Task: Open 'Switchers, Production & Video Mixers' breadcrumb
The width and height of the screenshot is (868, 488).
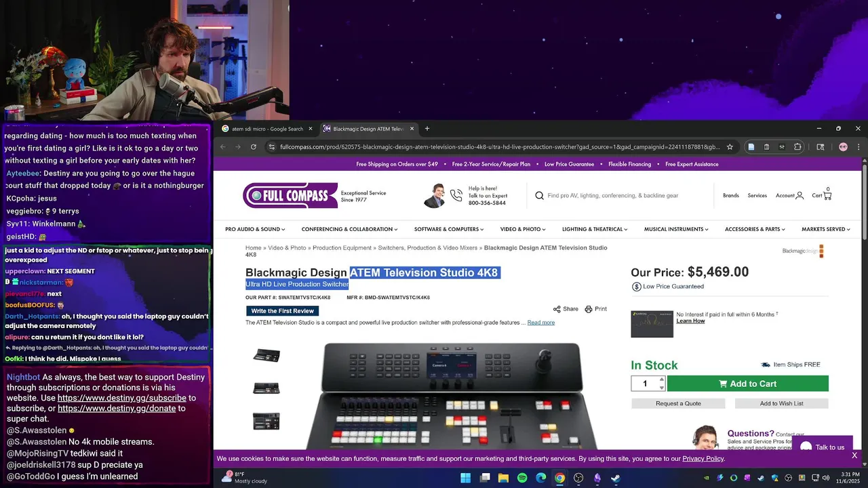Action: tap(428, 248)
